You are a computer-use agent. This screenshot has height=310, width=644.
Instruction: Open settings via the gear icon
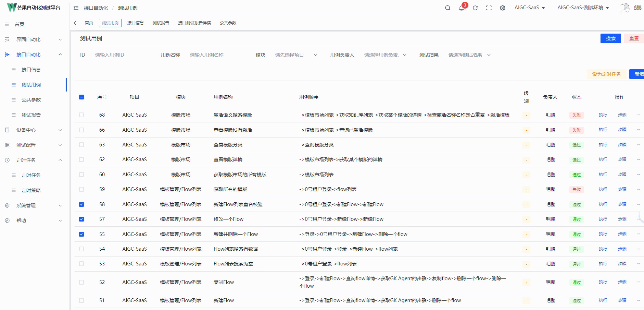(502, 8)
